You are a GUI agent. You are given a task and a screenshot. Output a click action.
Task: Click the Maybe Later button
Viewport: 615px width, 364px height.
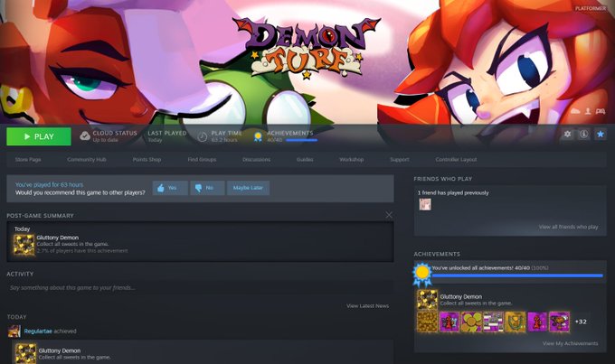pyautogui.click(x=248, y=188)
